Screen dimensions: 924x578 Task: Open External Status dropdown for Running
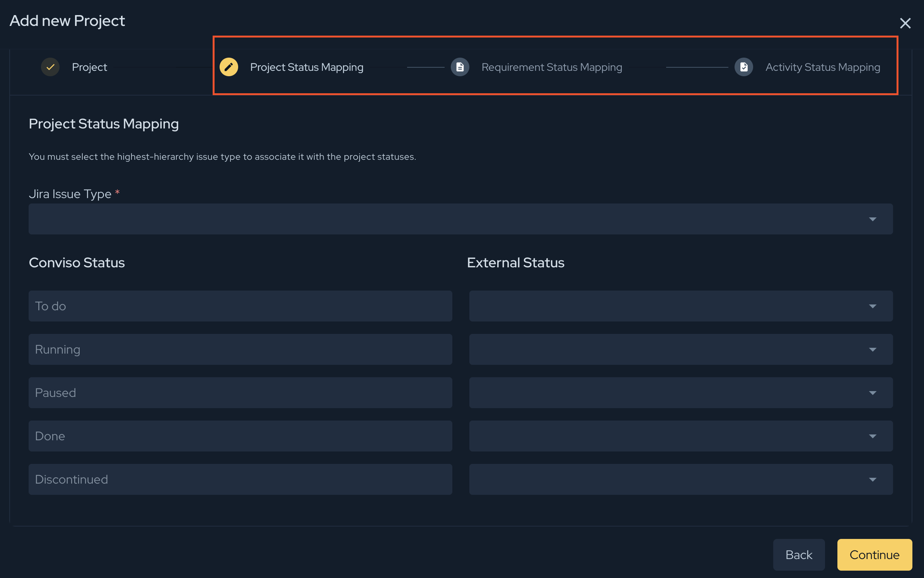[x=681, y=349]
